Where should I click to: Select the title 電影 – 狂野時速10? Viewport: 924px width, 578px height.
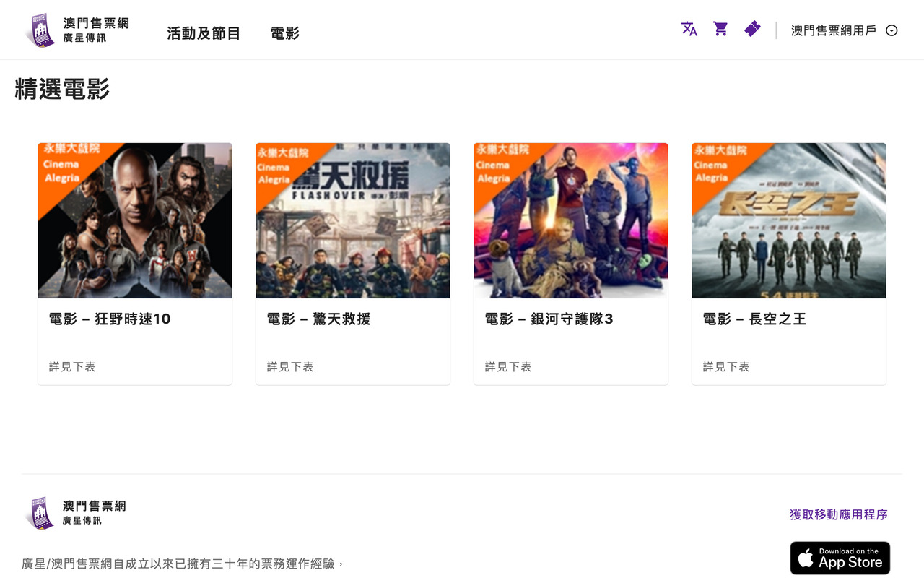click(110, 319)
